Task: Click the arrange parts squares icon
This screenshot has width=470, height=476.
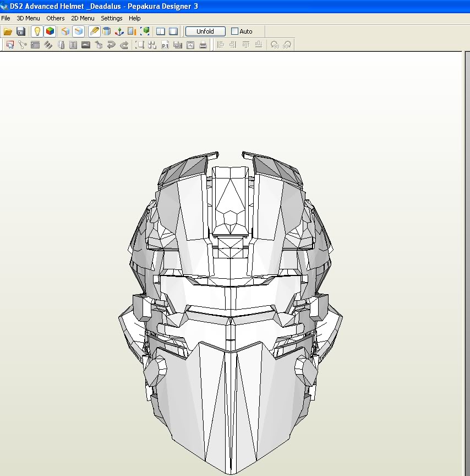Action: click(152, 45)
